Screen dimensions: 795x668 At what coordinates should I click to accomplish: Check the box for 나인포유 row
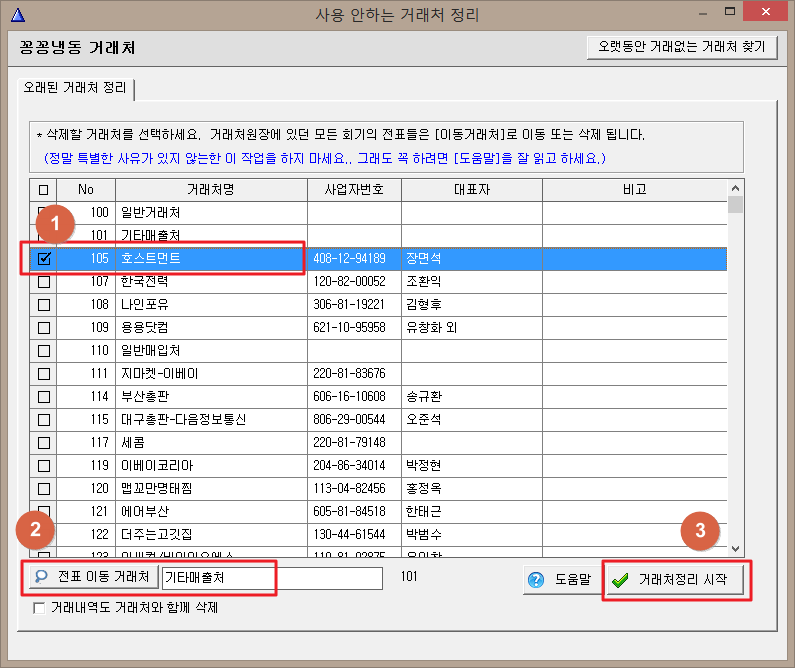[44, 305]
